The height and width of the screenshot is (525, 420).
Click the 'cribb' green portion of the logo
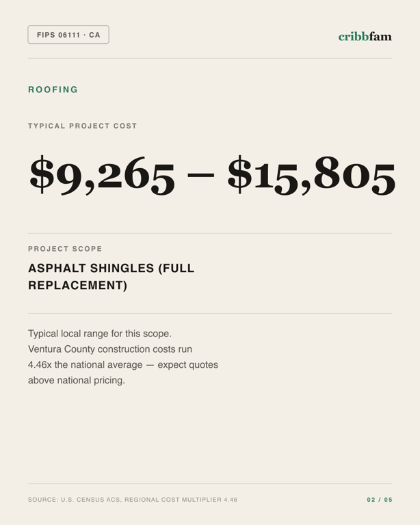(x=354, y=36)
